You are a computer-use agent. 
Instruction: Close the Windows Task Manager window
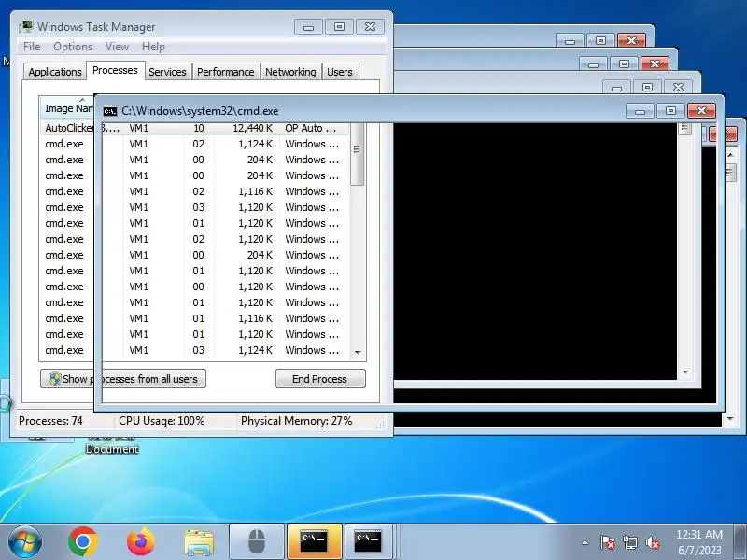point(370,27)
